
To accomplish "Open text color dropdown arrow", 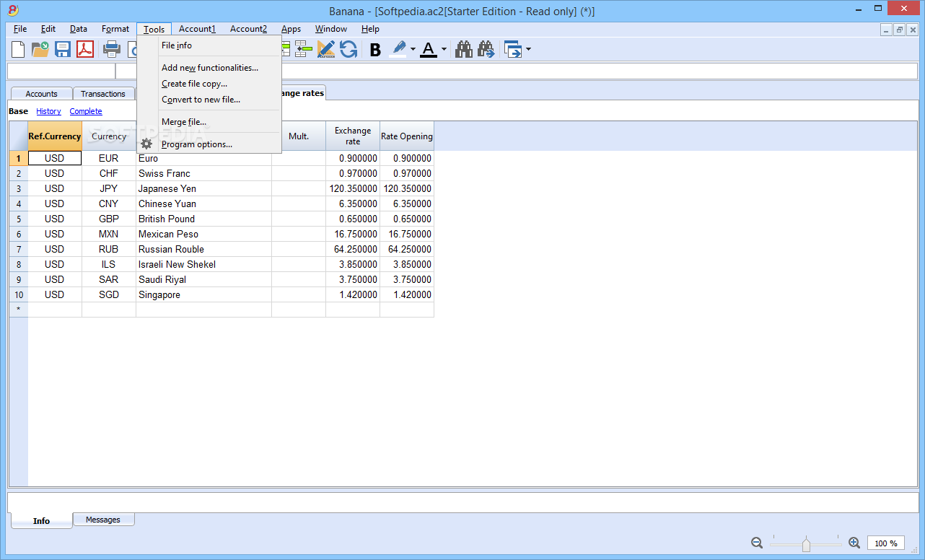I will (444, 49).
